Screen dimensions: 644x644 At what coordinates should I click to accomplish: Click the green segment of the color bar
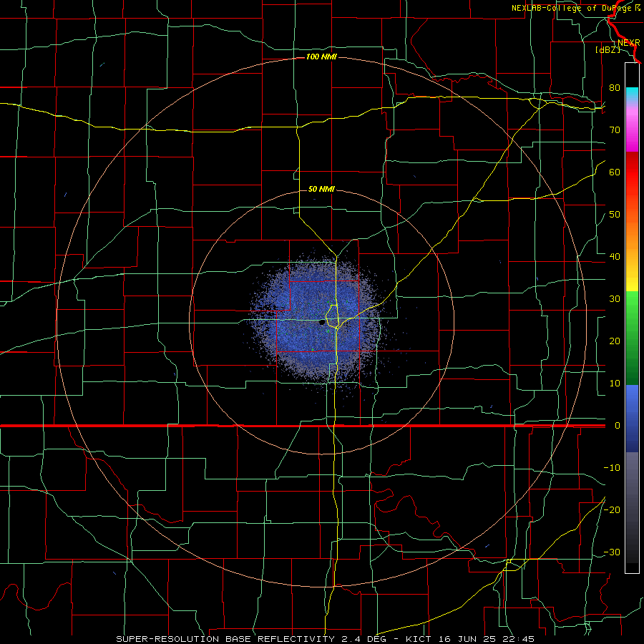tap(632, 337)
